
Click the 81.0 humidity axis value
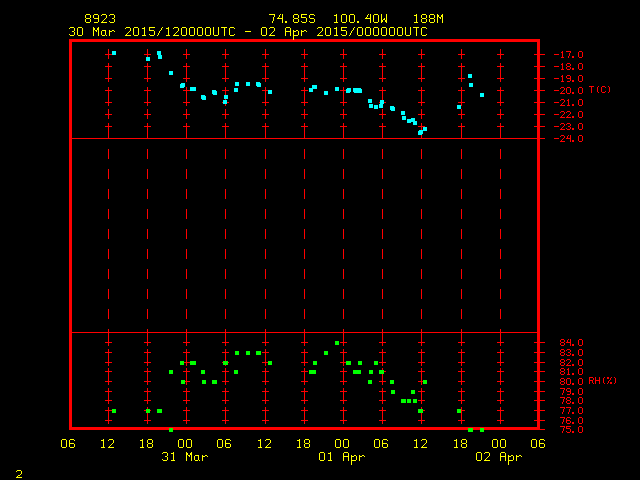click(571, 372)
